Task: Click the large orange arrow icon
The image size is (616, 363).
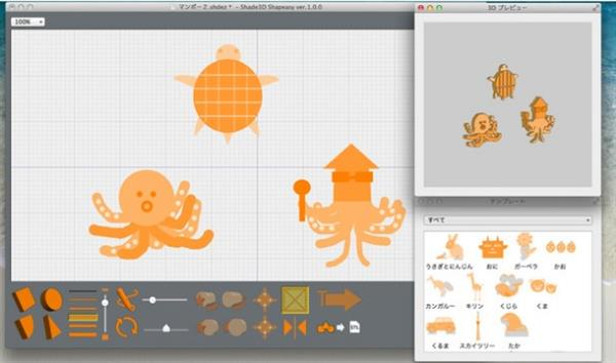Action: click(339, 300)
